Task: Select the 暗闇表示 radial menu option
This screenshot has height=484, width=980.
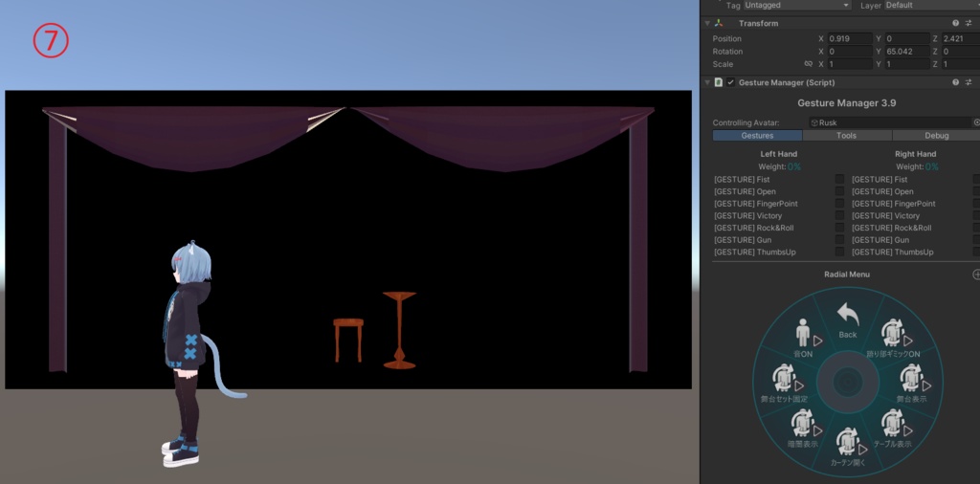Action: [x=803, y=428]
